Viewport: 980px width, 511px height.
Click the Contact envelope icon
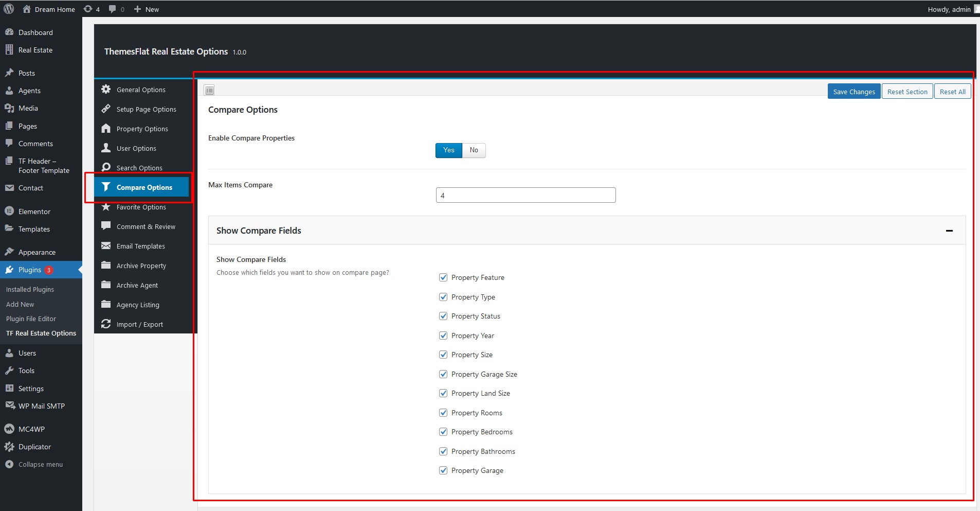pos(9,188)
